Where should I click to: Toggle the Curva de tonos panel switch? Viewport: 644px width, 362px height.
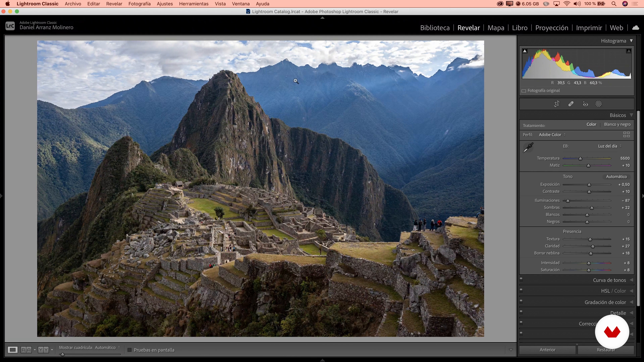click(x=521, y=279)
